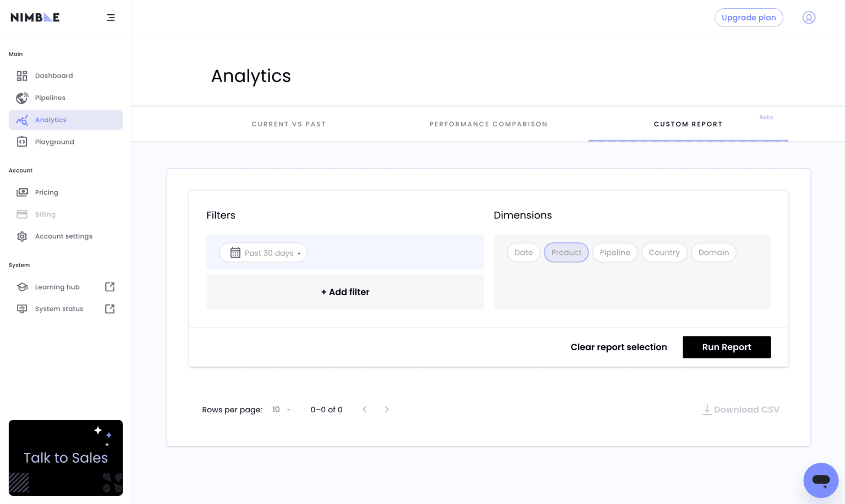The width and height of the screenshot is (845, 504).
Task: Click the Run Report button
Action: [727, 347]
